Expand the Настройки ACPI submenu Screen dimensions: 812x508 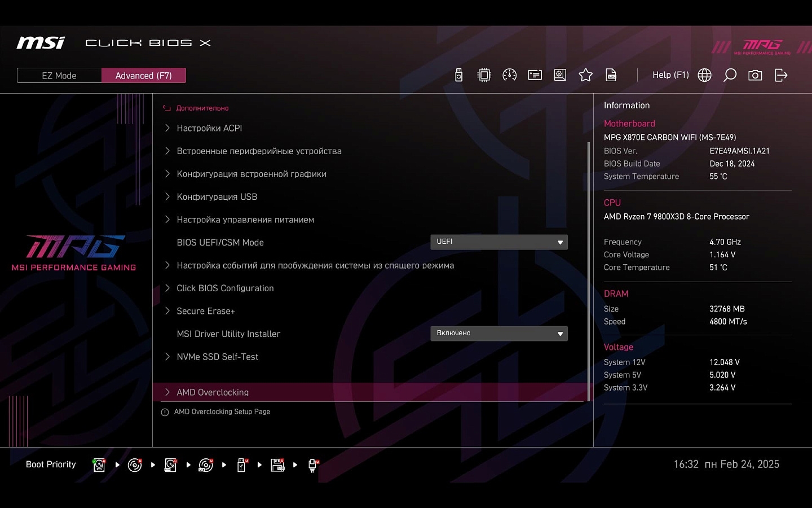tap(209, 128)
